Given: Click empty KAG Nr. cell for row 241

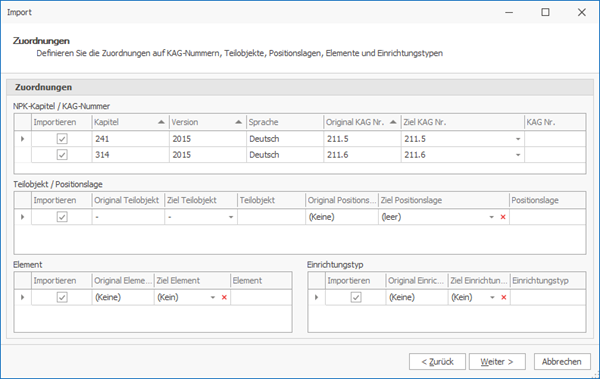Looking at the screenshot, I should click(x=555, y=139).
